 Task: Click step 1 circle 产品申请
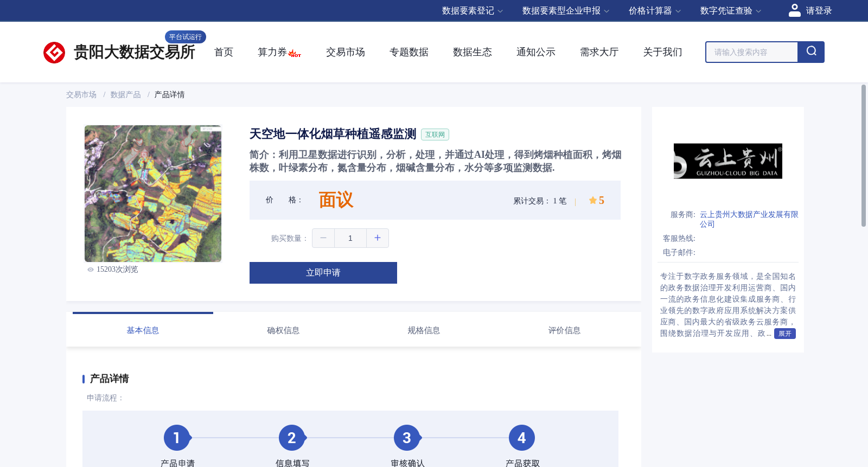click(177, 438)
